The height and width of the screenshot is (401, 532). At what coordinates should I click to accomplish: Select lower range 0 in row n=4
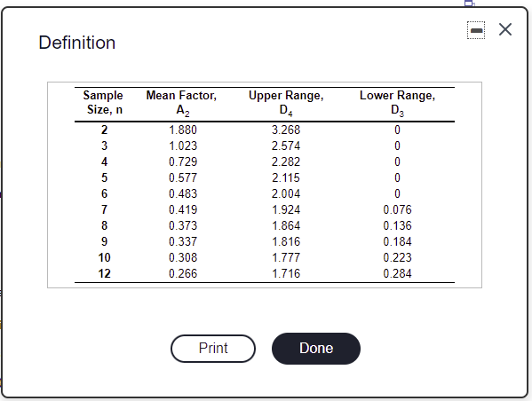397,161
